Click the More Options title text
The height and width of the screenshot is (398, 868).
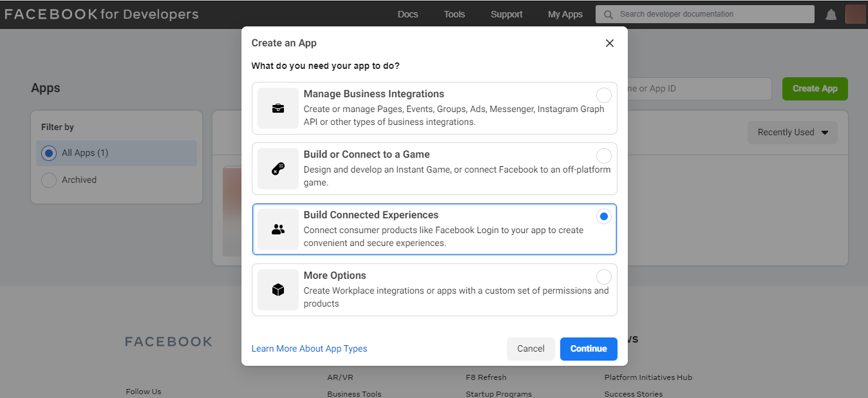tap(335, 276)
